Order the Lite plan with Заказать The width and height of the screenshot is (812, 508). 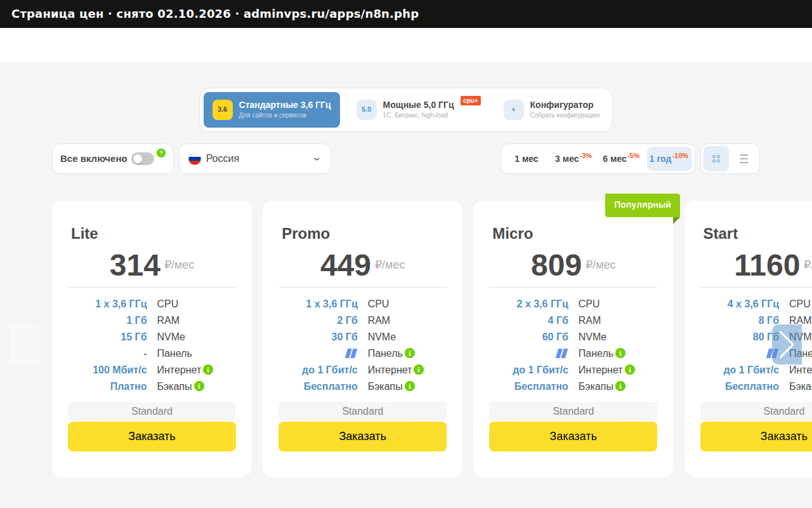click(152, 436)
